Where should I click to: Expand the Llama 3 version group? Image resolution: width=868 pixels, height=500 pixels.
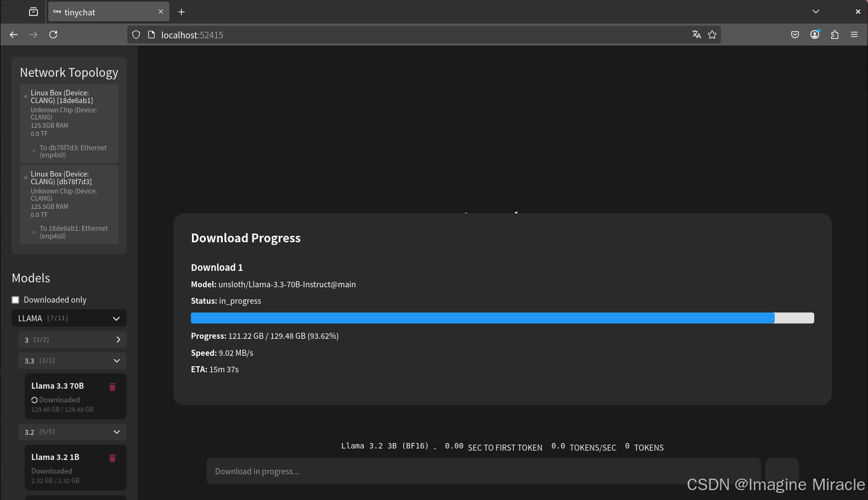[x=72, y=339]
